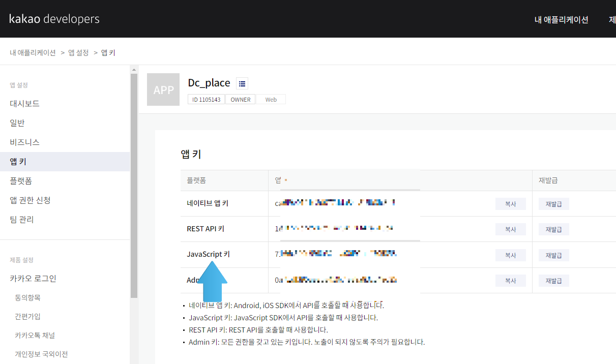Viewport: 616px width, 364px height.
Task: Open the app list icon beside Dc_place
Action: pyautogui.click(x=242, y=83)
